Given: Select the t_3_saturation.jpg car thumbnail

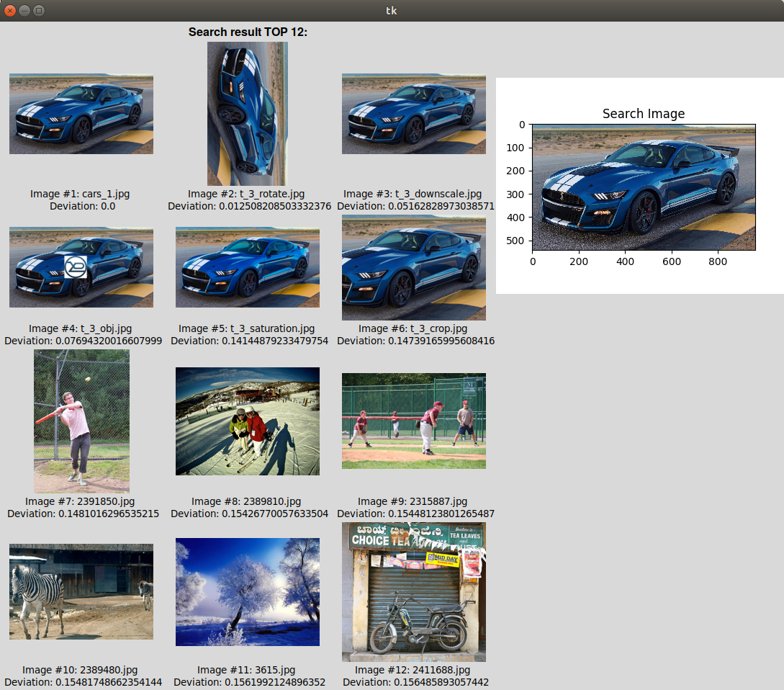Looking at the screenshot, I should click(247, 267).
